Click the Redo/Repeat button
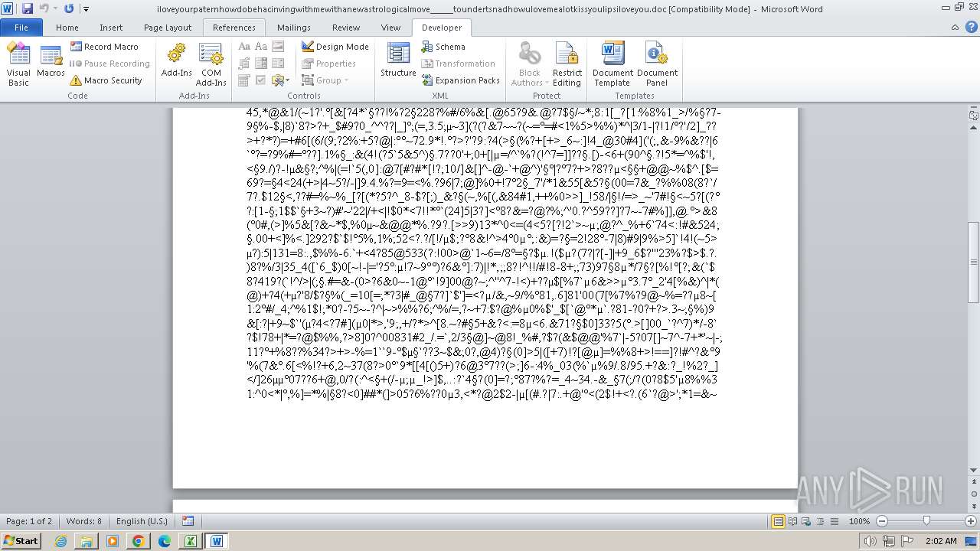 (x=69, y=9)
